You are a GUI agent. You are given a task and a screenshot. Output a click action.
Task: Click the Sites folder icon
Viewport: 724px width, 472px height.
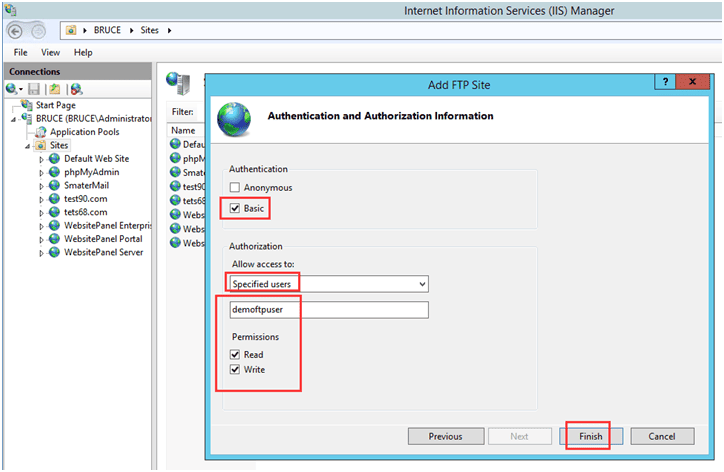tap(41, 145)
